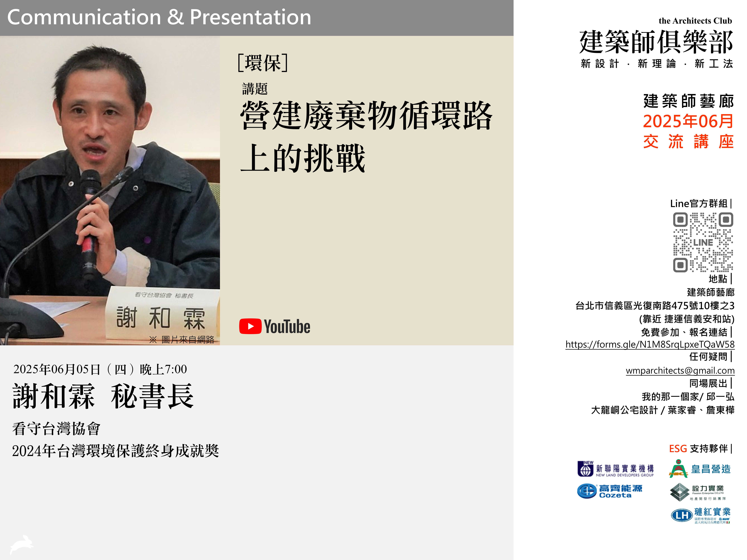Click the [環保] category label
The height and width of the screenshot is (560, 747).
(263, 63)
